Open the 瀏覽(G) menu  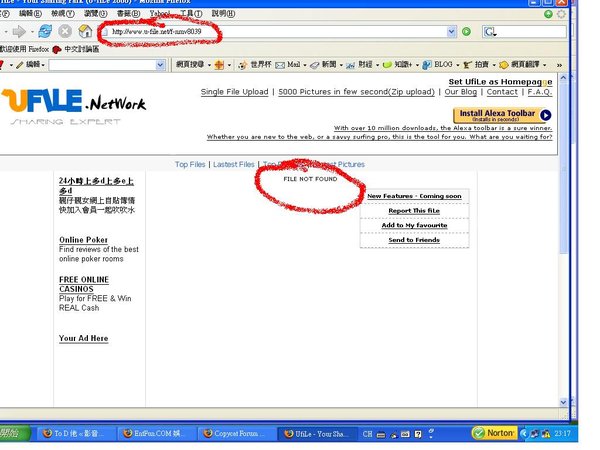[96, 14]
